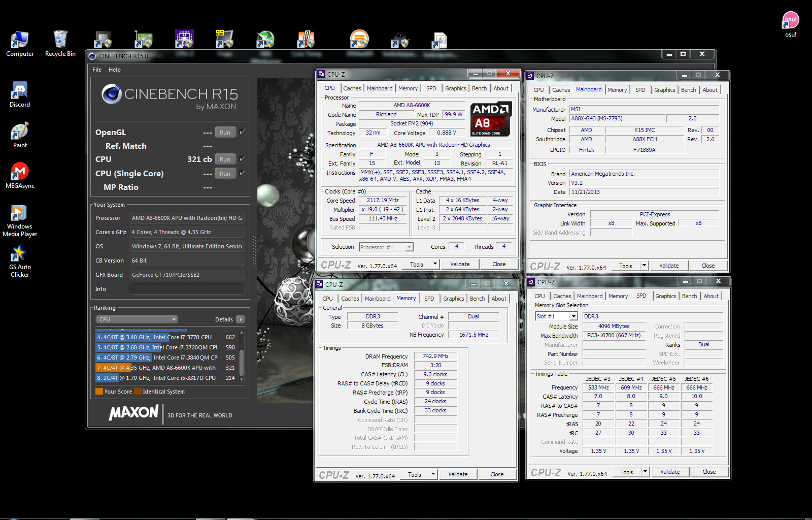Click the DRAM Frequency value 742.9 MHz
Screen dimensions: 812x520
pos(435,356)
